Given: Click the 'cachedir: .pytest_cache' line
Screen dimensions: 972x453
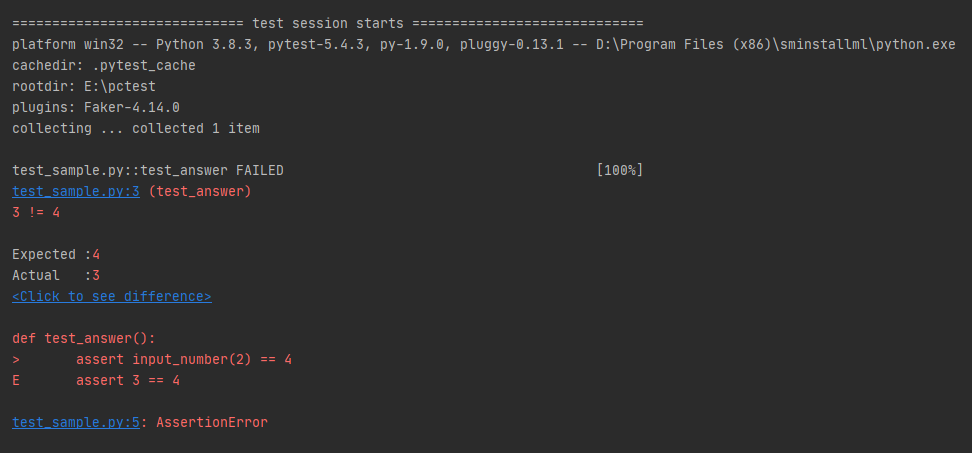Looking at the screenshot, I should click(x=104, y=65).
